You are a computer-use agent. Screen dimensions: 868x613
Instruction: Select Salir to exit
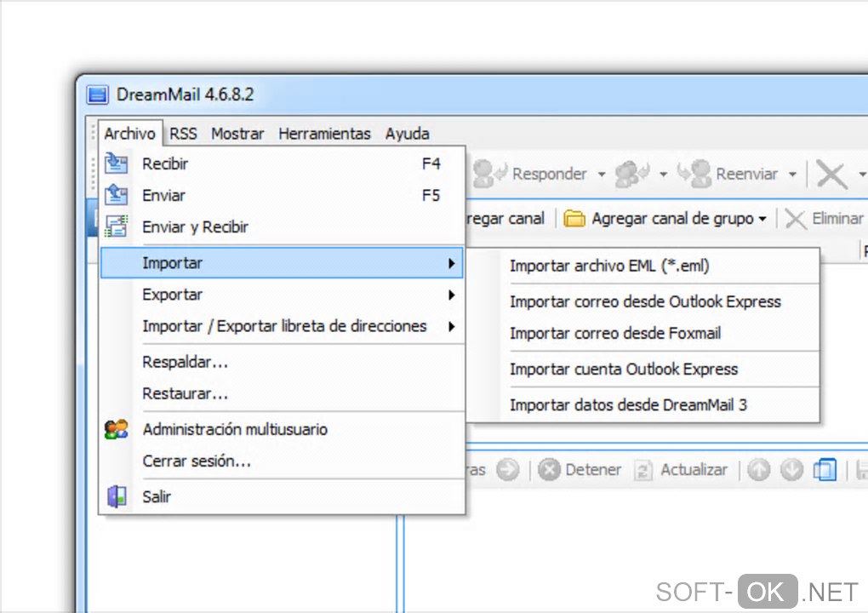(x=282, y=496)
